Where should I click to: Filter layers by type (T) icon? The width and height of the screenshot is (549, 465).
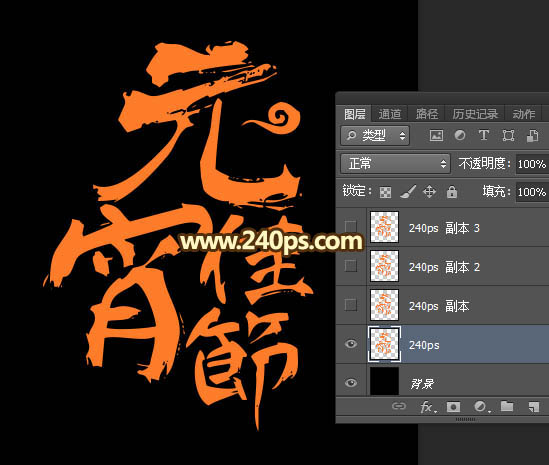click(x=484, y=135)
